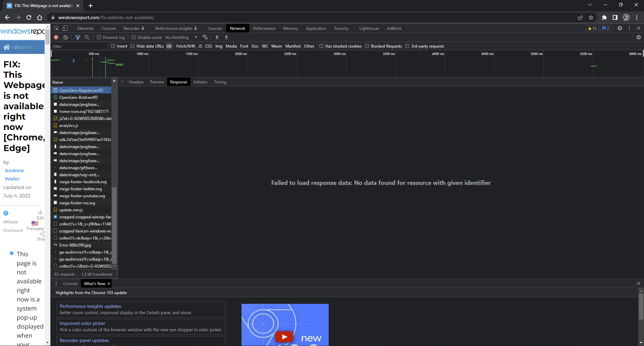Click import HAR file upload icon
This screenshot has width=644, height=346.
tap(217, 38)
